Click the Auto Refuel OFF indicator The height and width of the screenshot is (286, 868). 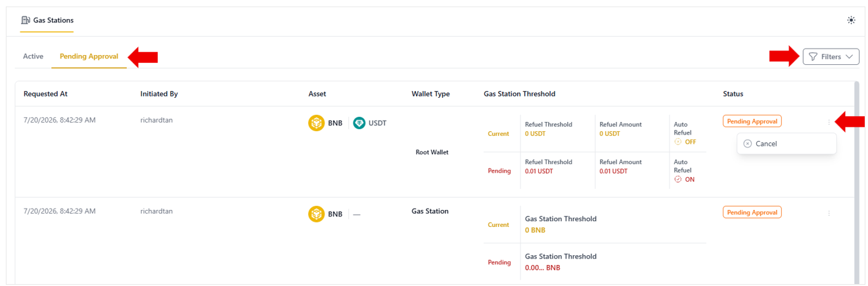(685, 142)
